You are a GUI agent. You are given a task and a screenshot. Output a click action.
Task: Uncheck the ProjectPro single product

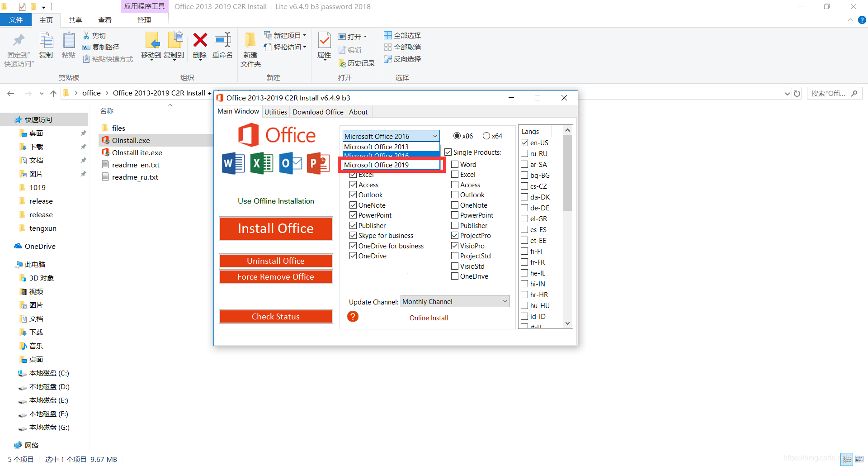click(x=455, y=235)
